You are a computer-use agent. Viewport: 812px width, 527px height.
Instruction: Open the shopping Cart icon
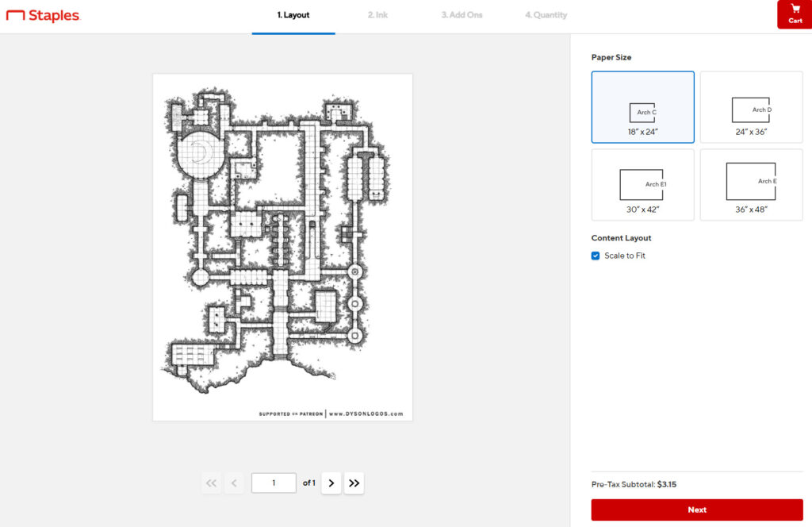pyautogui.click(x=795, y=14)
